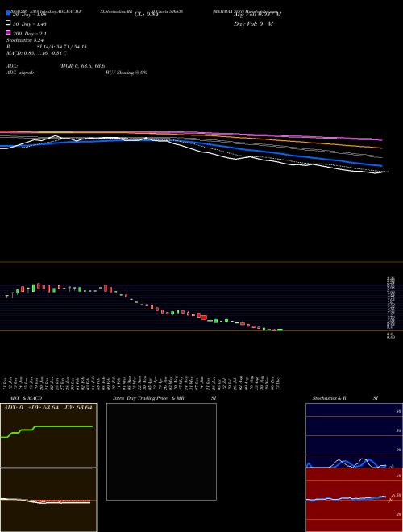Click the red RSI chart panel
Screen dimensions: 403x532
[x=354, y=500]
